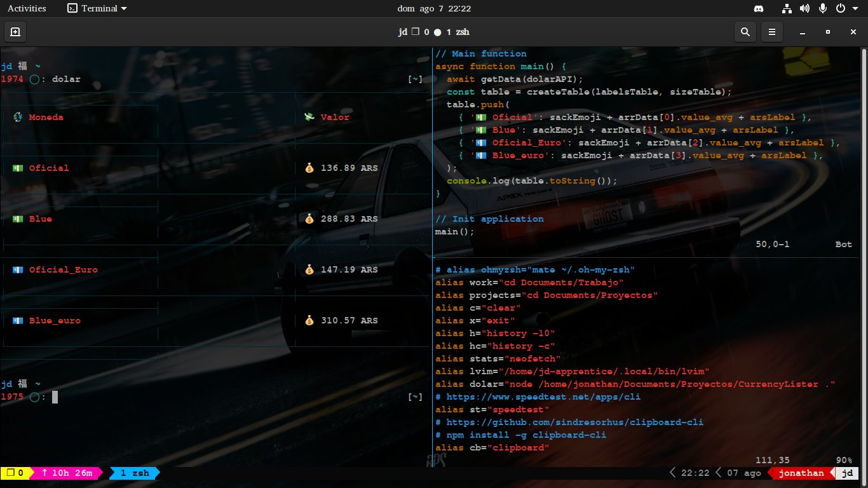868x488 pixels.
Task: Click the '// Init application' comment
Action: tap(489, 219)
